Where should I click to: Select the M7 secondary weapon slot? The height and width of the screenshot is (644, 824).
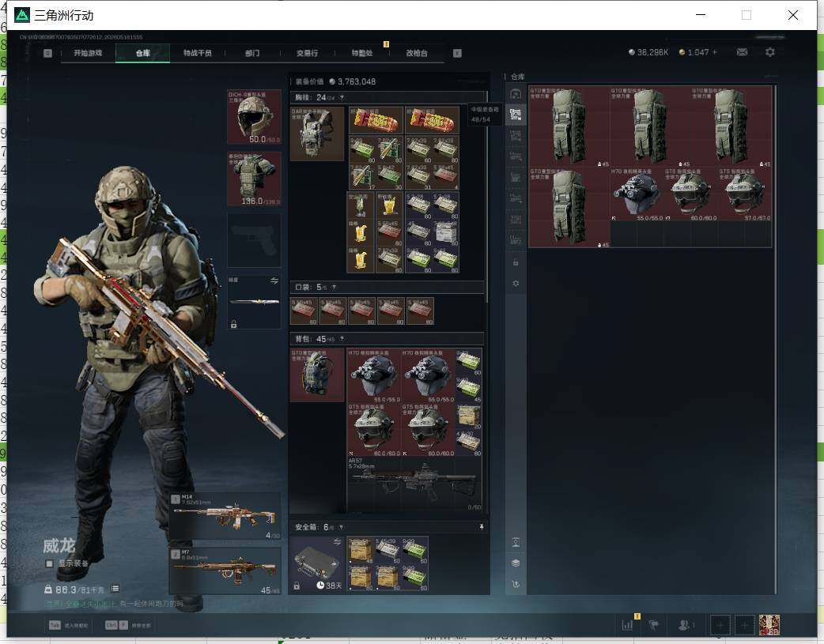tap(225, 571)
